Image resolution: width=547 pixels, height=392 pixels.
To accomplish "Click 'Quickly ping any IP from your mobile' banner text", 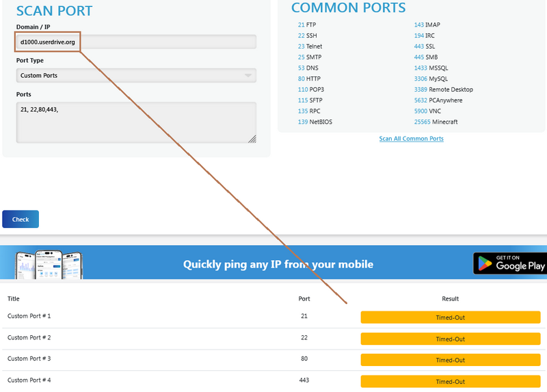I will tap(278, 264).
